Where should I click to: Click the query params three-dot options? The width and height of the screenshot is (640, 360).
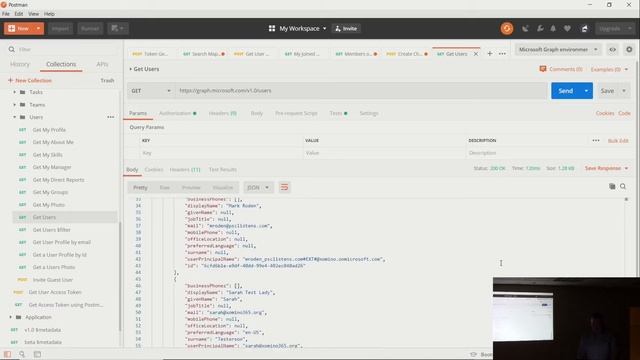point(596,140)
